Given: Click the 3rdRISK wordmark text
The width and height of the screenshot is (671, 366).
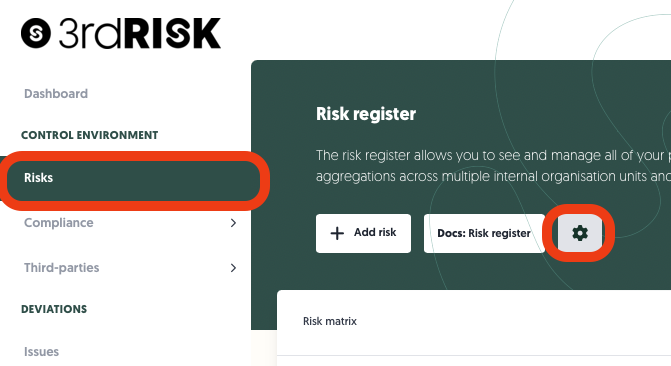Looking at the screenshot, I should coord(140,33).
